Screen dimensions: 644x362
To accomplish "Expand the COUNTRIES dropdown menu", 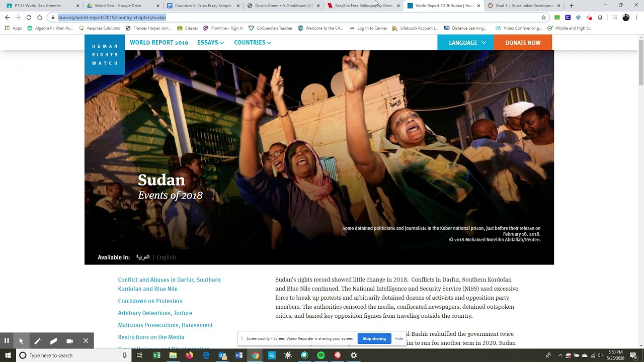I will point(253,43).
